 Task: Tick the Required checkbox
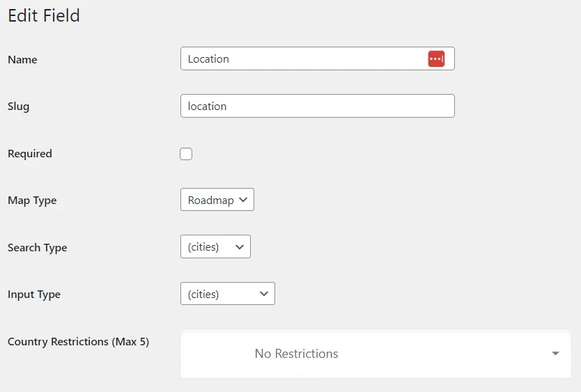click(186, 154)
